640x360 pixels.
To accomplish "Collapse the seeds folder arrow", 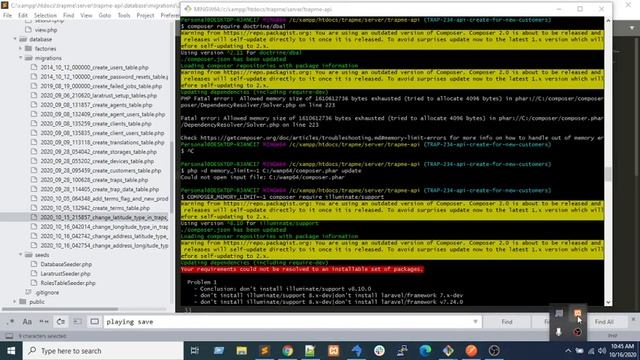I will pyautogui.click(x=21, y=255).
